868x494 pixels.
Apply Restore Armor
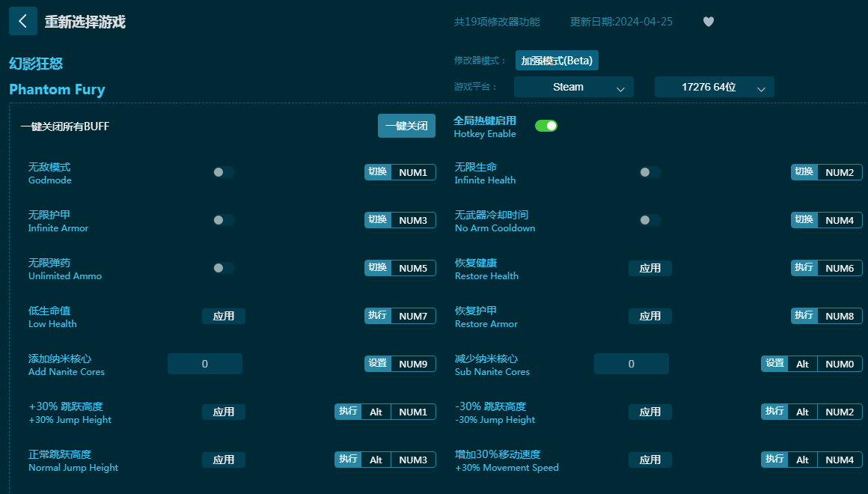tap(650, 316)
